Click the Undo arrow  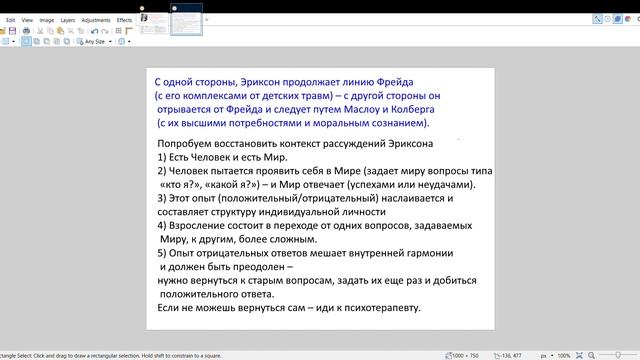click(x=95, y=31)
